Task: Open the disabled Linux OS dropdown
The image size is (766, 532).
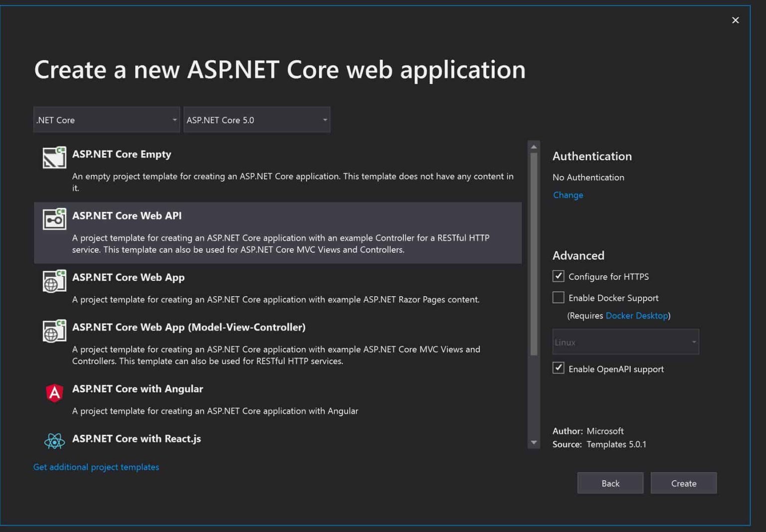Action: (625, 342)
